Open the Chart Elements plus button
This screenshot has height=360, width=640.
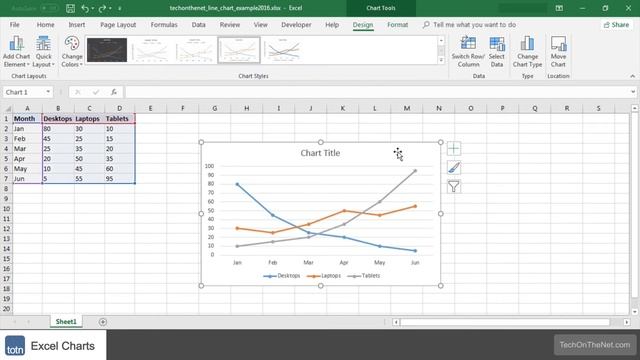pos(453,149)
